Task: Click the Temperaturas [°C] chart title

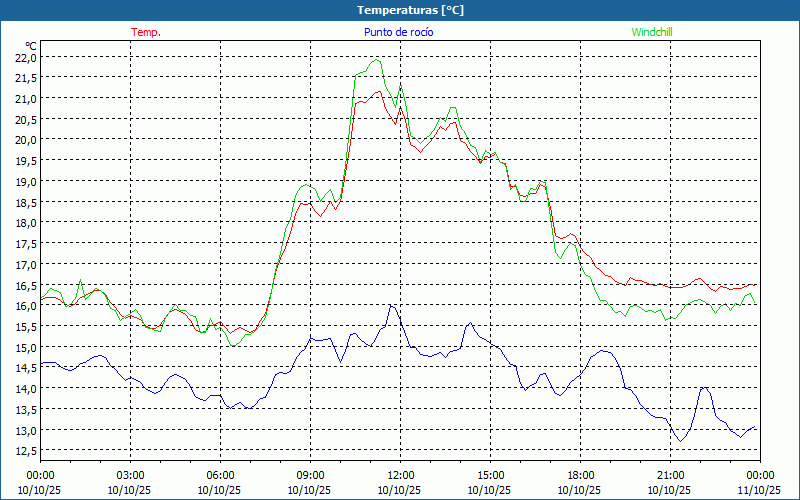Action: (x=410, y=10)
